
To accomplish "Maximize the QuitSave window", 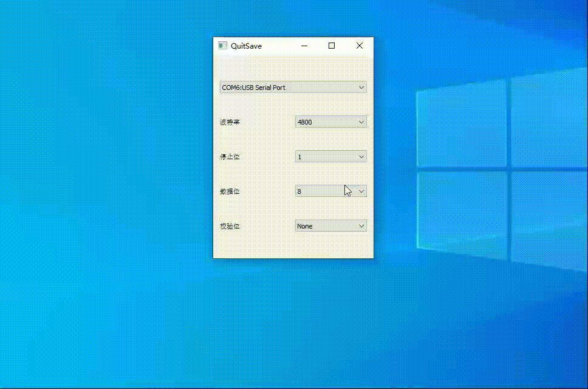I will pos(332,46).
